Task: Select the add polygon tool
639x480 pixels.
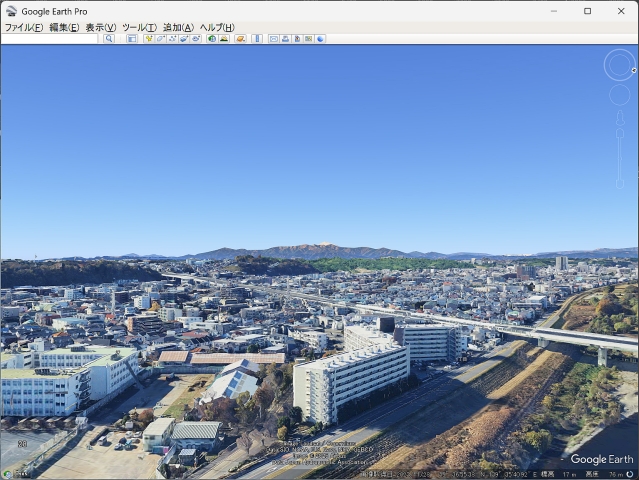Action: [160, 39]
